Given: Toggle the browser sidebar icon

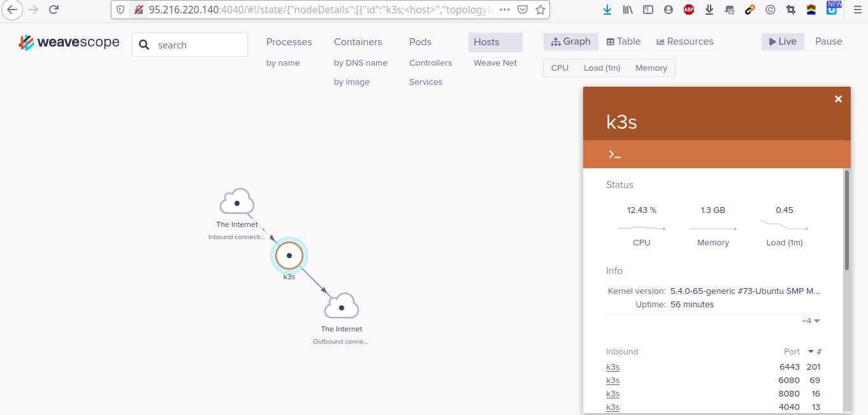Looking at the screenshot, I should tap(648, 10).
